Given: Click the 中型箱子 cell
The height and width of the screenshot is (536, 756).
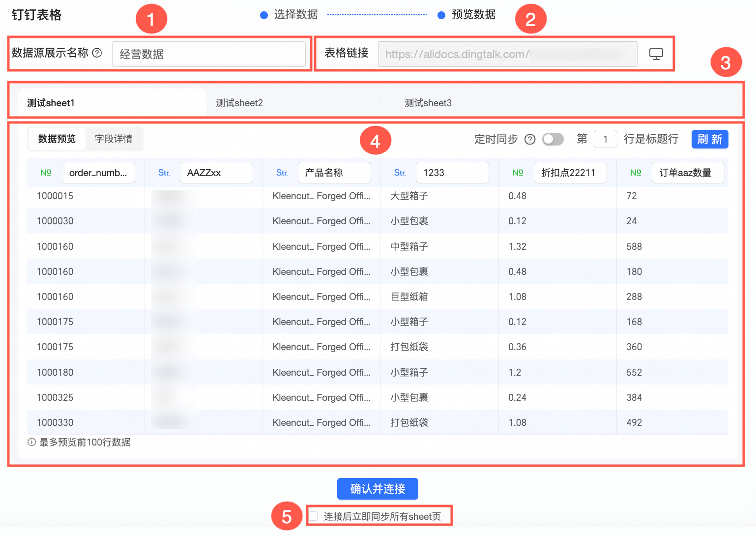Looking at the screenshot, I should point(409,246).
